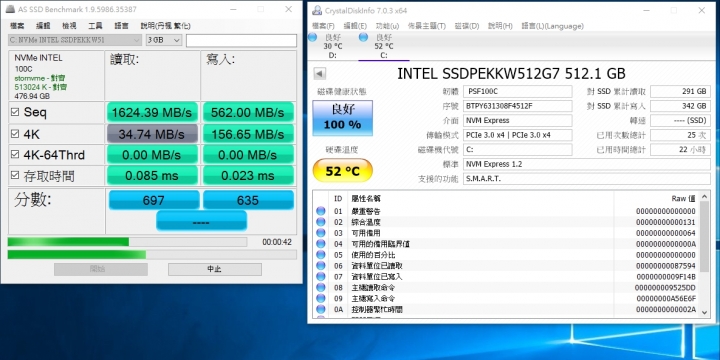Open the 說明 menu in AS SSD Benchmark
This screenshot has height=360, width=720.
click(166, 26)
